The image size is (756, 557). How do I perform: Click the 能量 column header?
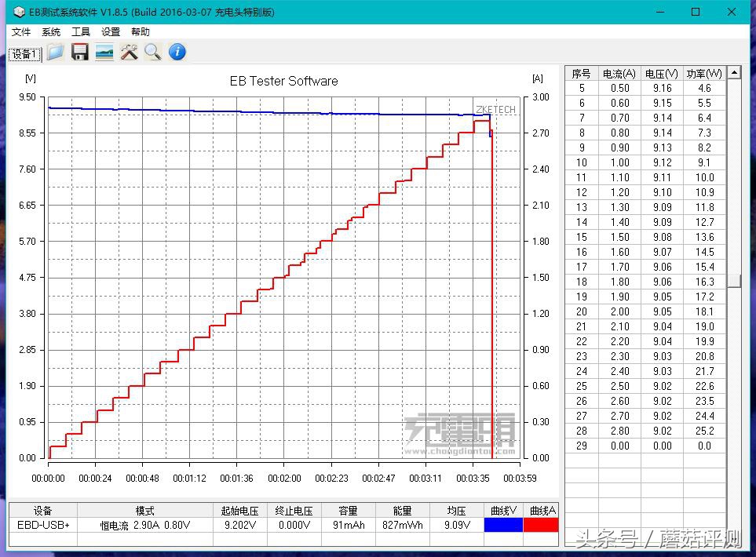coord(402,510)
